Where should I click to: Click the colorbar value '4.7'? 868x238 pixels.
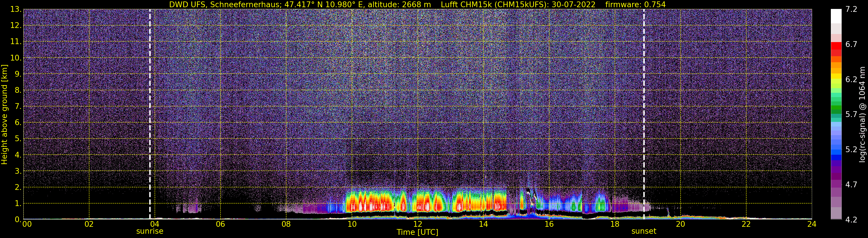click(852, 185)
